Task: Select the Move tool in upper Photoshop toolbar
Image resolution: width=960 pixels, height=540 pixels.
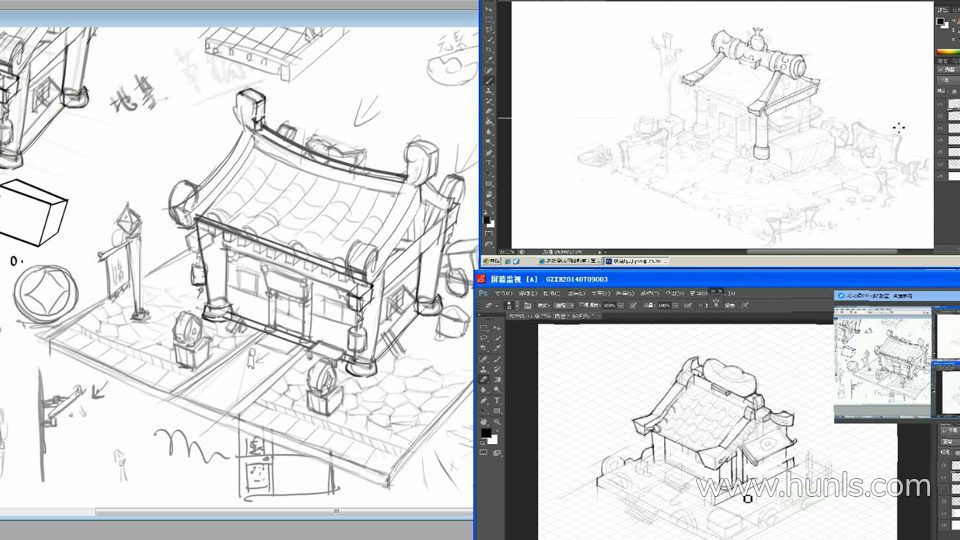Action: pos(489,8)
